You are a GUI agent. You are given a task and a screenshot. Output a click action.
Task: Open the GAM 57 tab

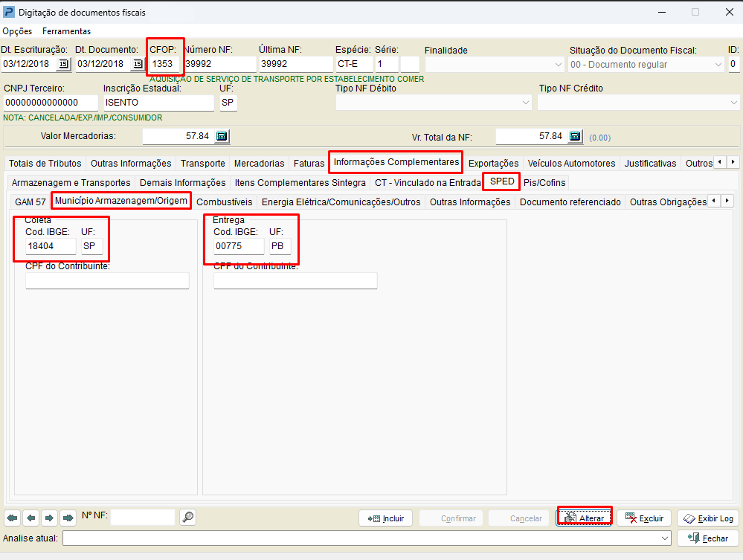click(30, 202)
